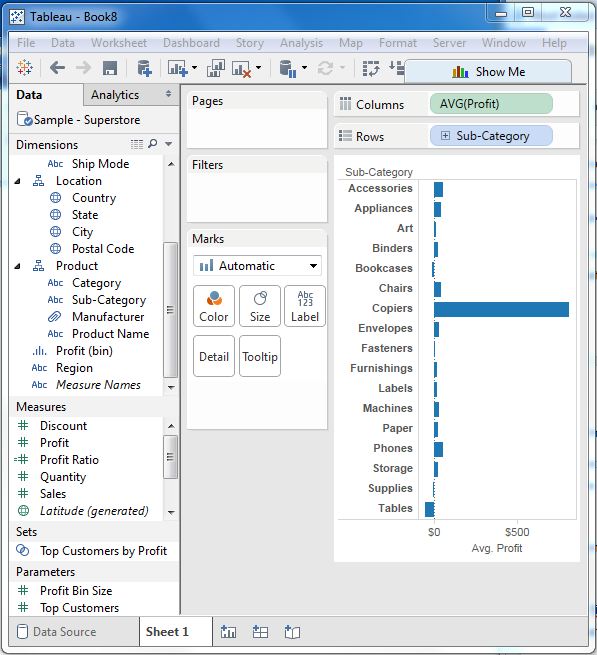
Task: Open the Analysis menu
Action: tap(301, 43)
